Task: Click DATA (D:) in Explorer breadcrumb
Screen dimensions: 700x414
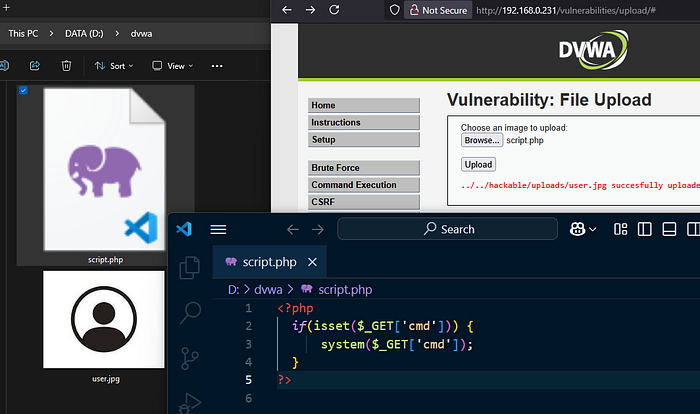Action: pos(84,33)
